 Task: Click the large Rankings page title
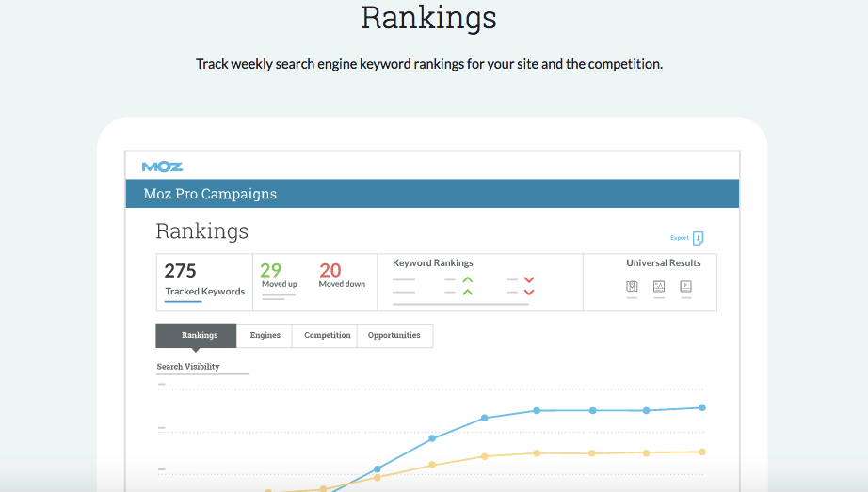pyautogui.click(x=429, y=18)
